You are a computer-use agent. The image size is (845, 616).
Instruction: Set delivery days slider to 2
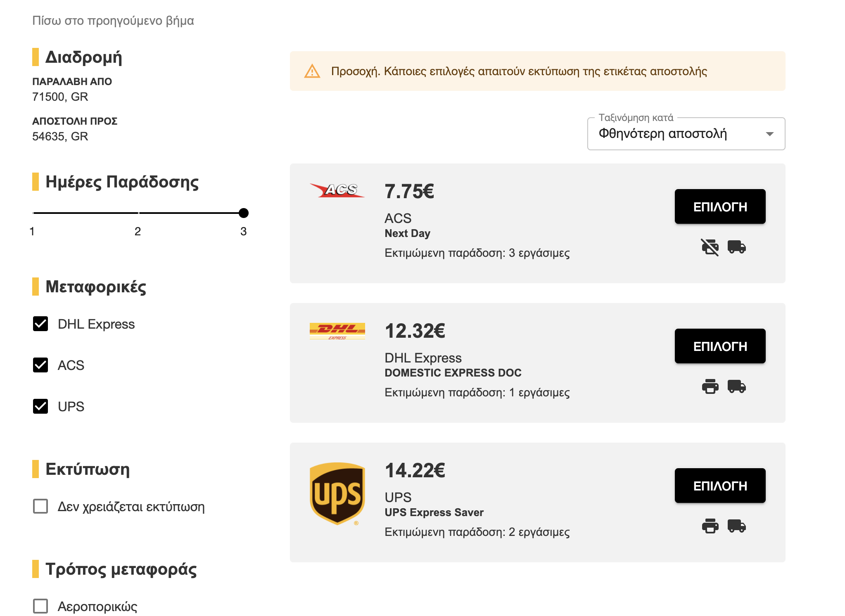[x=138, y=213]
